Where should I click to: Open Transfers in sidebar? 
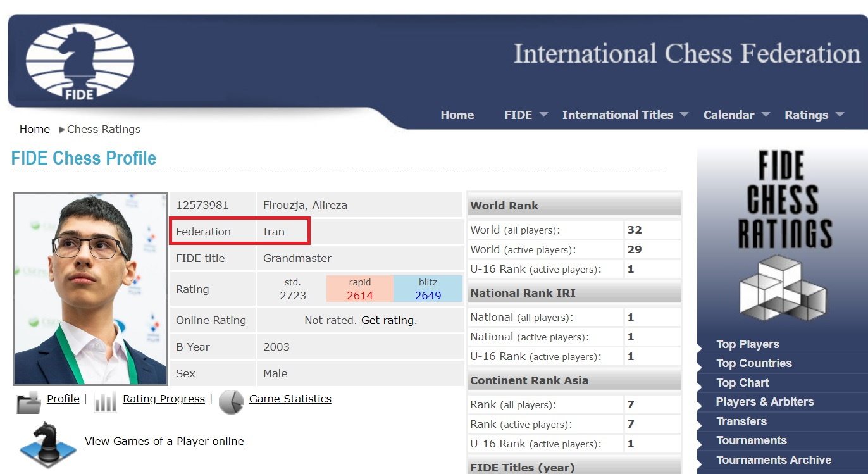(x=741, y=421)
